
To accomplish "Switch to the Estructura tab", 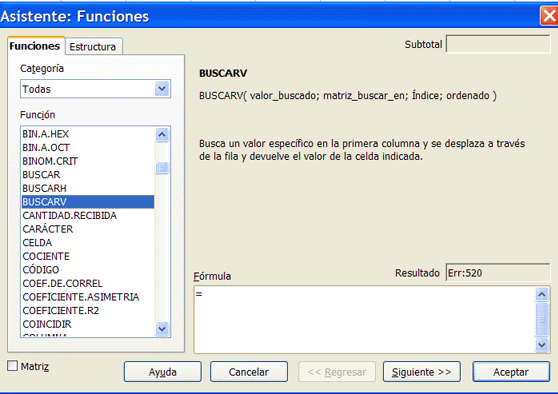I will (94, 47).
